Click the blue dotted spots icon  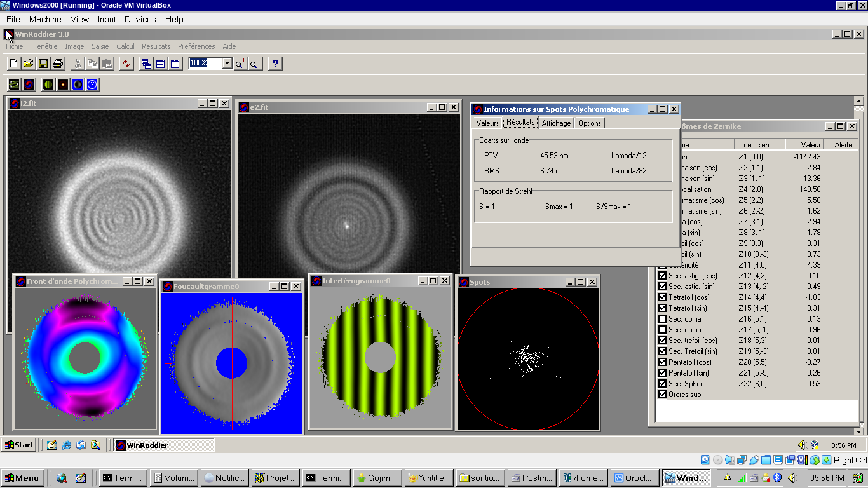coord(93,85)
